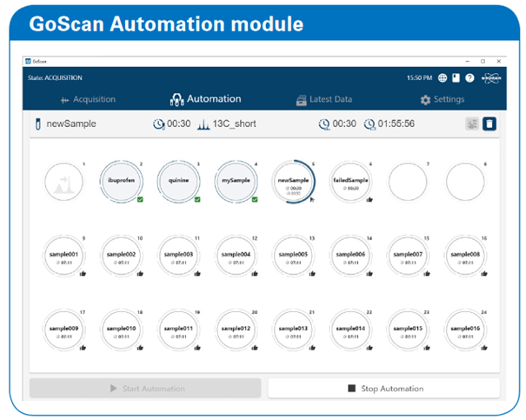The width and height of the screenshot is (526, 420).
Task: Click the 15:50 PM clock text
Action: coord(419,78)
